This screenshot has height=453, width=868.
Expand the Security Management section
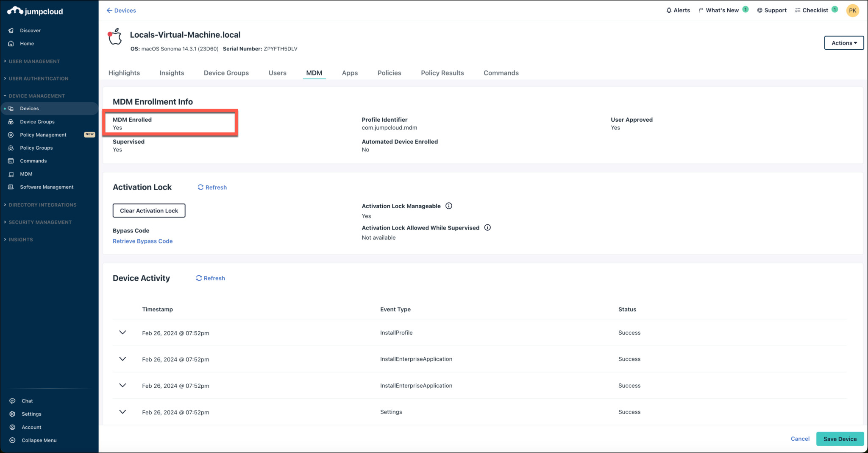pos(40,222)
